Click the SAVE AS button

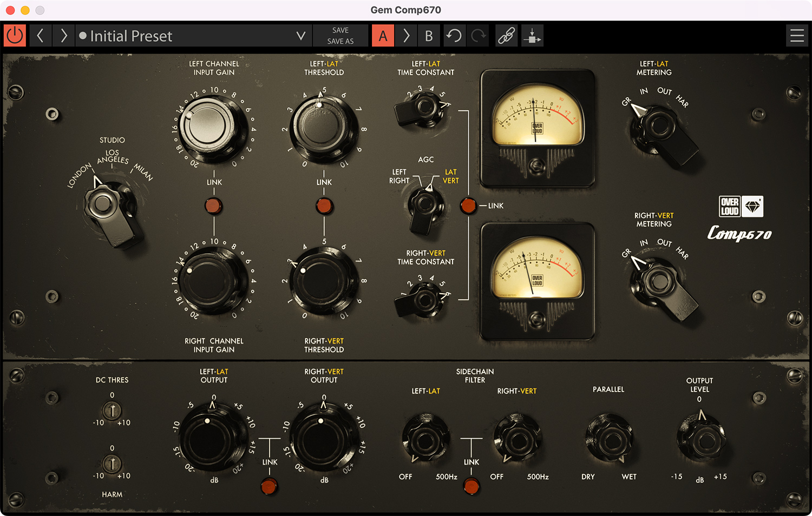coord(340,42)
